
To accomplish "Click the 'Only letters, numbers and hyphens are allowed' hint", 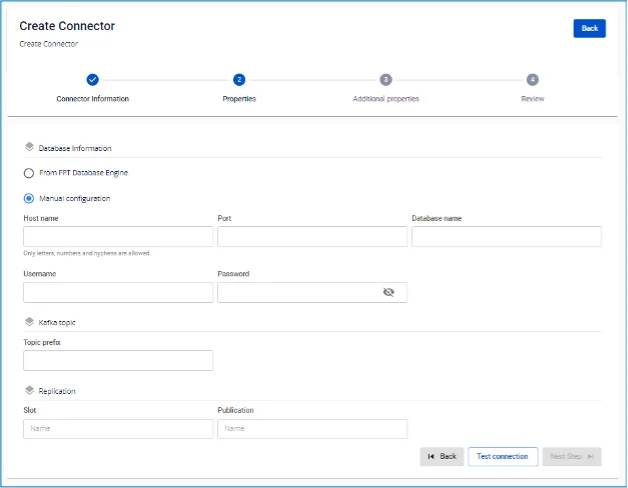I will click(x=86, y=253).
